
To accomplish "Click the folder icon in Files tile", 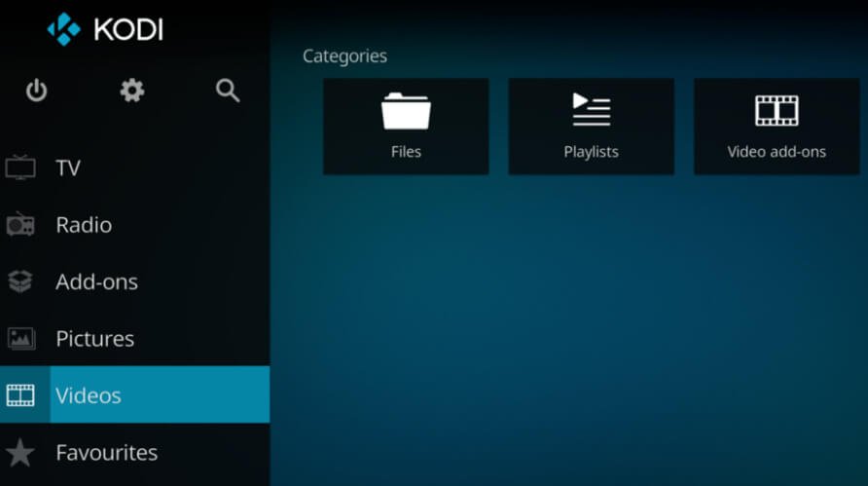I will [x=406, y=111].
